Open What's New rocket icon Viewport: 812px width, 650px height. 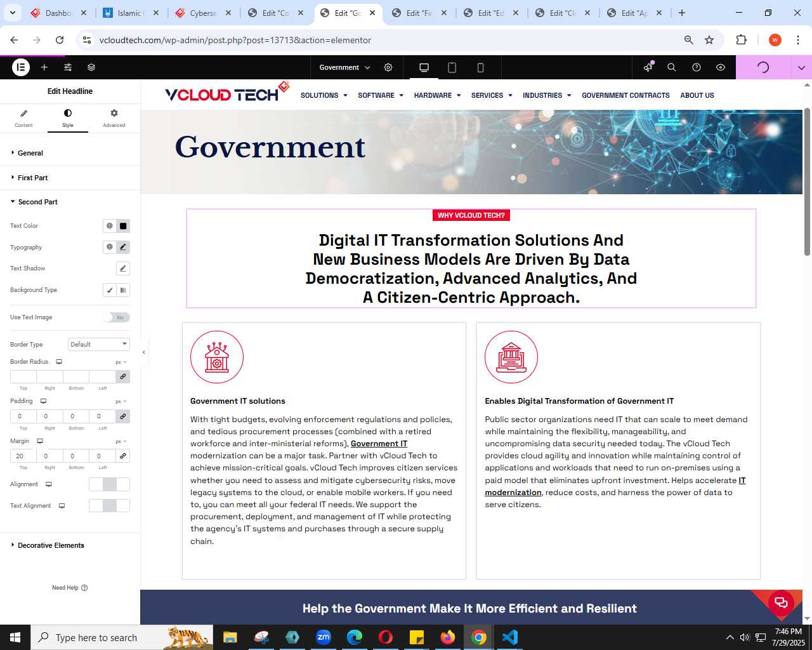coord(648,67)
